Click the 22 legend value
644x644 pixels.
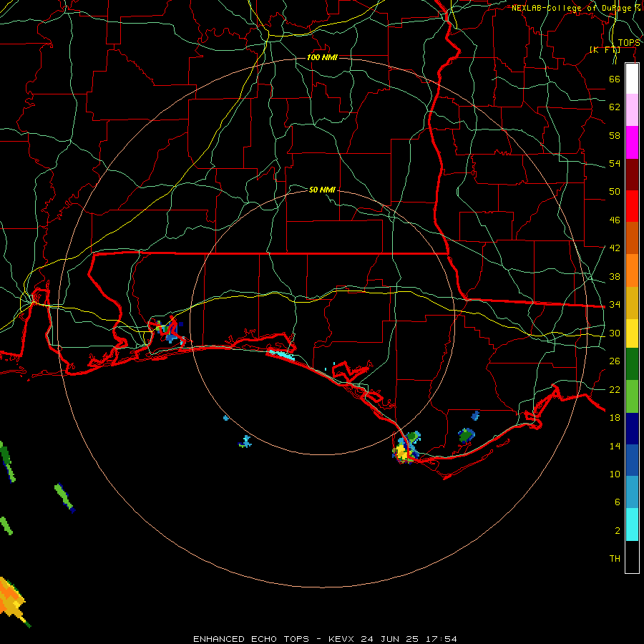click(615, 389)
